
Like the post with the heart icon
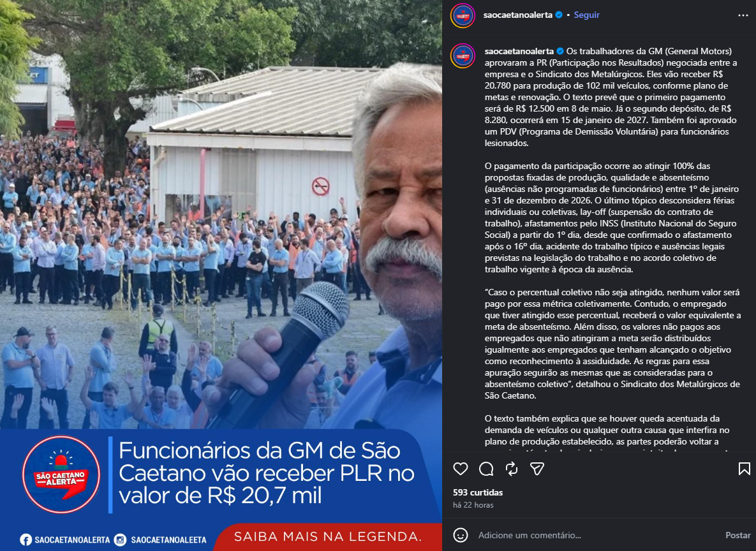[461, 469]
